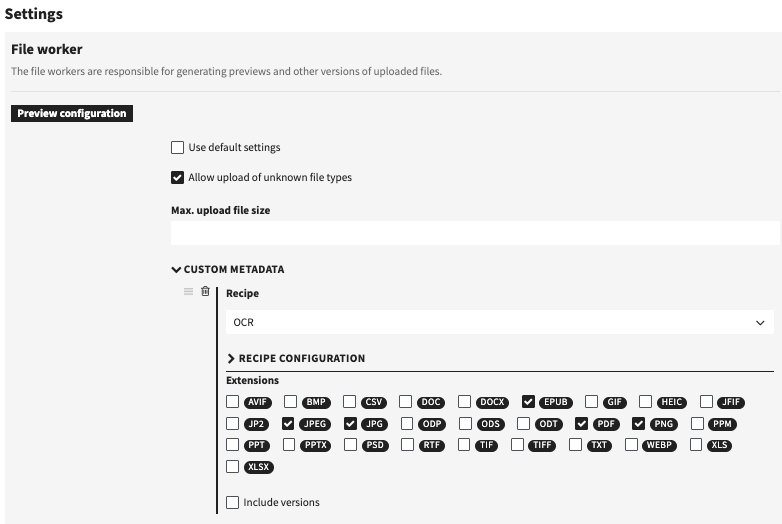
Task: Uncheck the PNG extension checkbox
Action: [x=639, y=424]
